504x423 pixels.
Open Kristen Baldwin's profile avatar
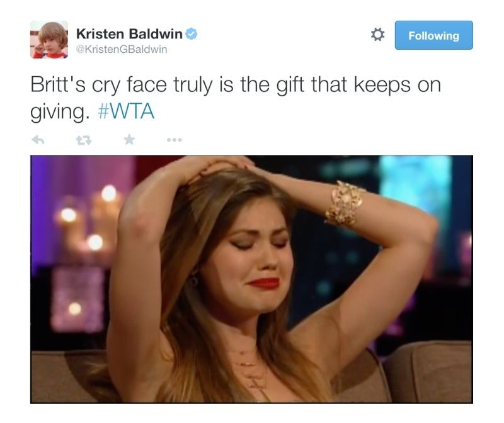click(x=49, y=40)
